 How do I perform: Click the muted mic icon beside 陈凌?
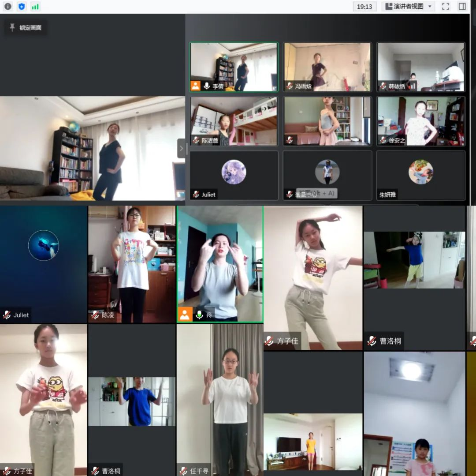95,315
